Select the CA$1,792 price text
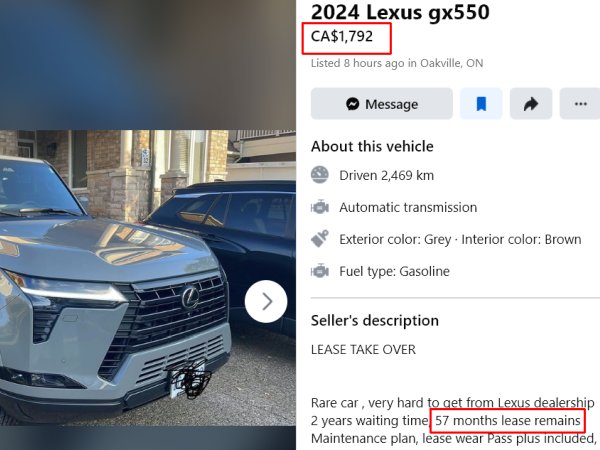This screenshot has height=450, width=600. click(x=342, y=36)
